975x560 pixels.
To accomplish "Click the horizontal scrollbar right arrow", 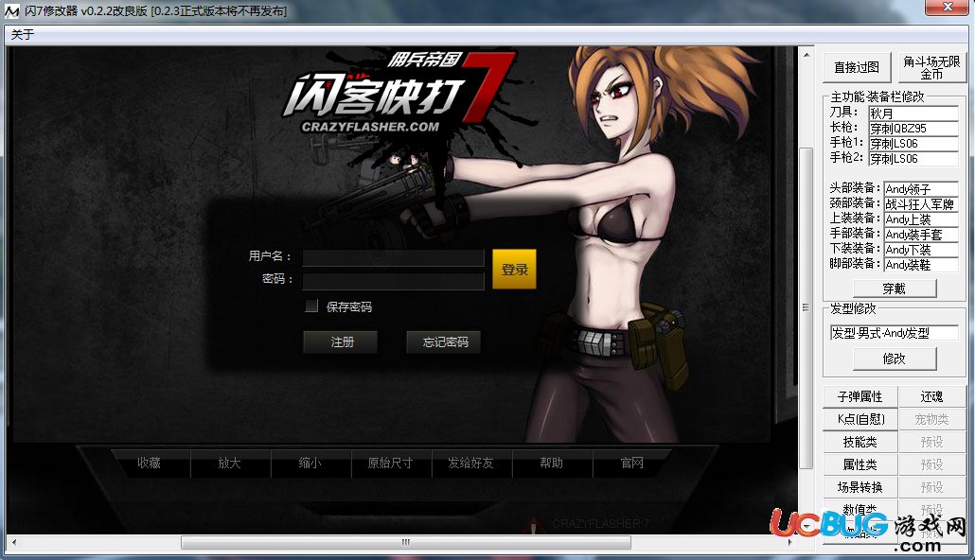I will (790, 542).
